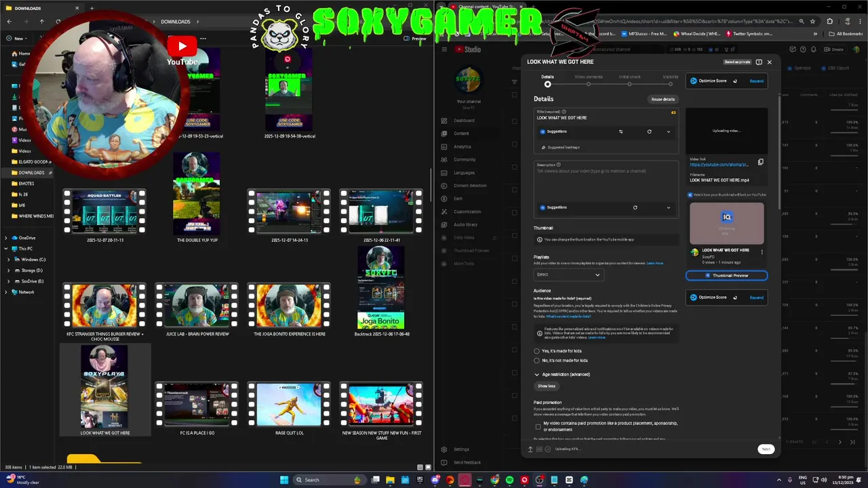Refresh description suggestions icon
This screenshot has height=488, width=868.
click(635, 207)
